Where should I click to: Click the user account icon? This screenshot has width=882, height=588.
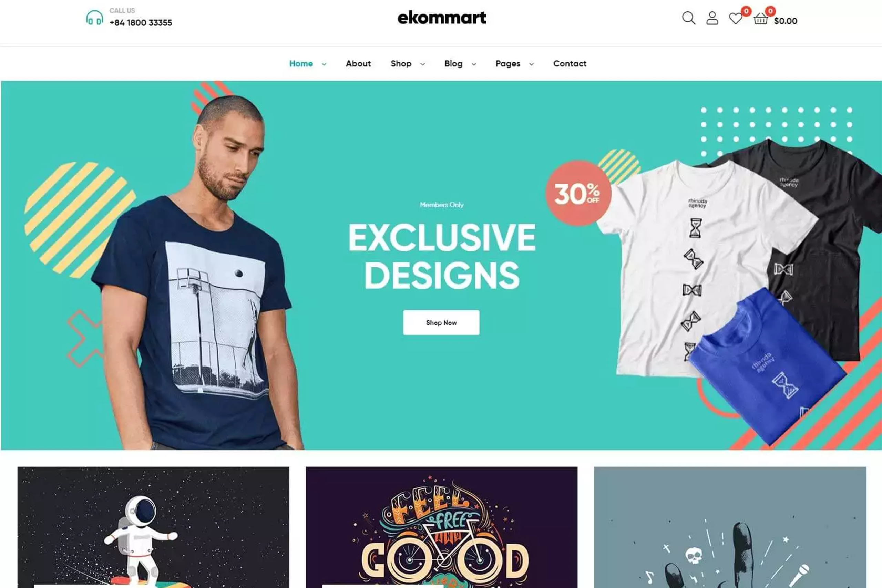tap(712, 18)
